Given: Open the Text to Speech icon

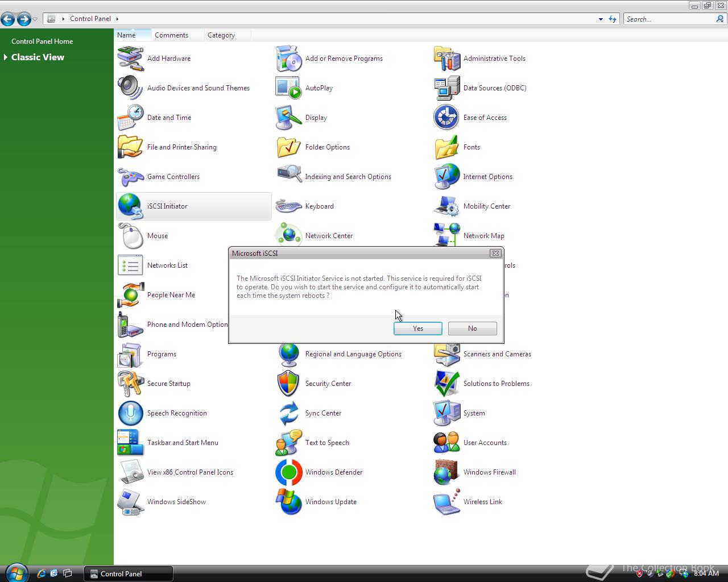Looking at the screenshot, I should click(289, 443).
